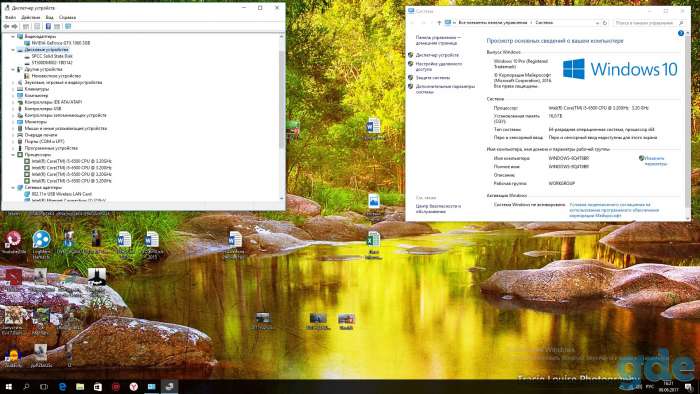
Task: Click the Help toolbar icon in Device Manager
Action: (x=48, y=26)
